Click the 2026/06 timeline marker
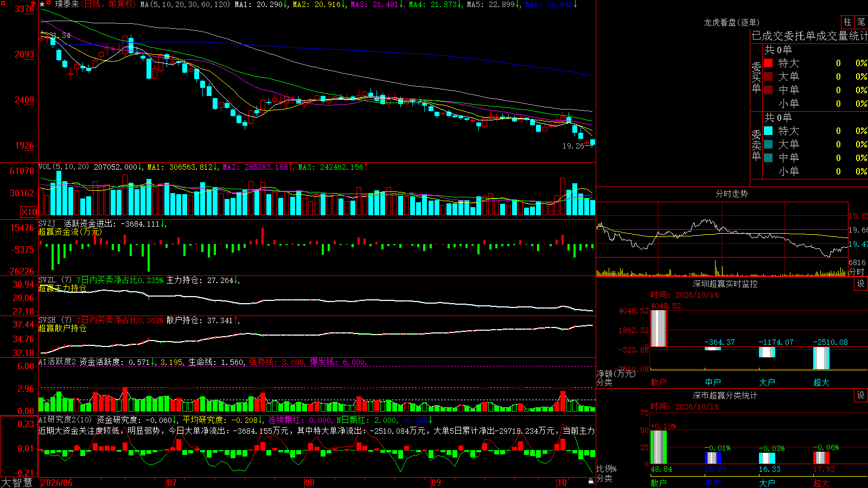Viewport: 868px width, 488px height. 57,483
